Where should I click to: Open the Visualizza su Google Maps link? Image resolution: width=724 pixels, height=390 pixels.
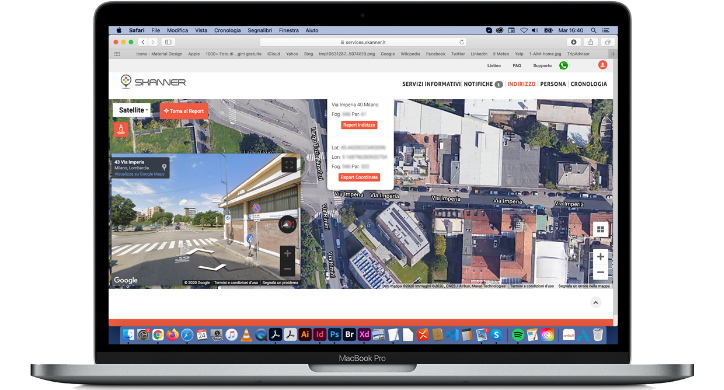(x=139, y=174)
